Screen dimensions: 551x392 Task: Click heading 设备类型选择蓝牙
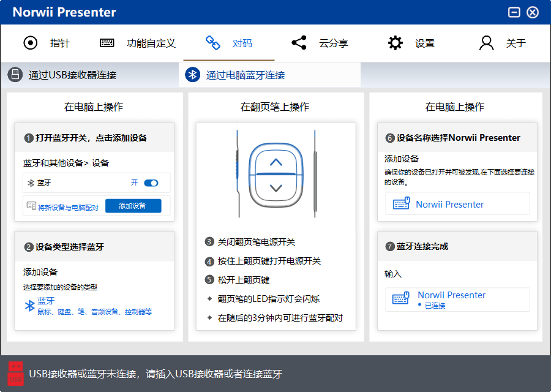70,247
